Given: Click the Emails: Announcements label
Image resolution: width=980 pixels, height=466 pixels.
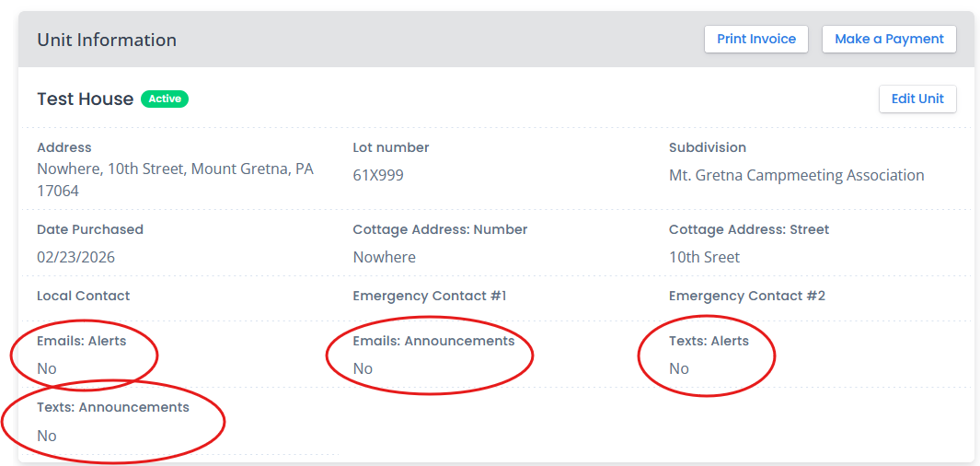Looking at the screenshot, I should point(433,341).
